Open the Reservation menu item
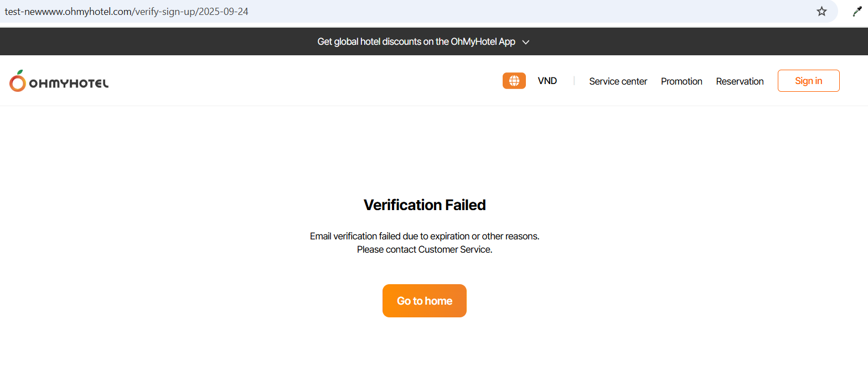The height and width of the screenshot is (392, 868). tap(740, 81)
